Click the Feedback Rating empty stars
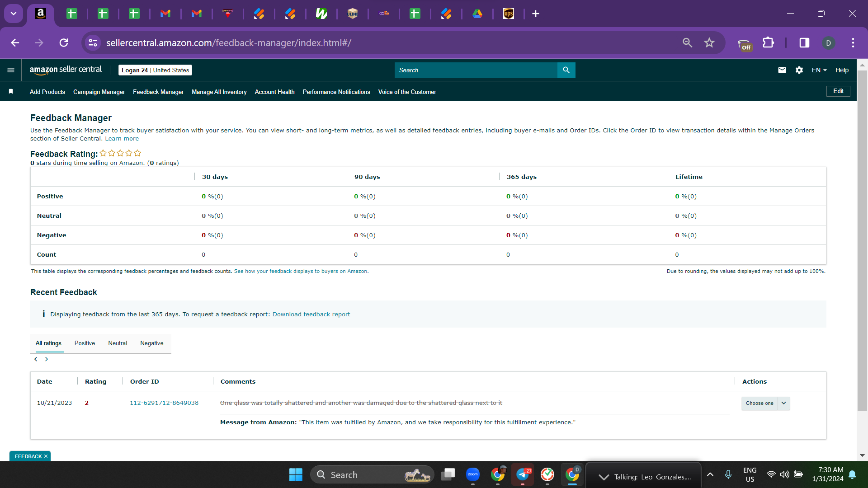This screenshot has width=868, height=488. coord(120,153)
